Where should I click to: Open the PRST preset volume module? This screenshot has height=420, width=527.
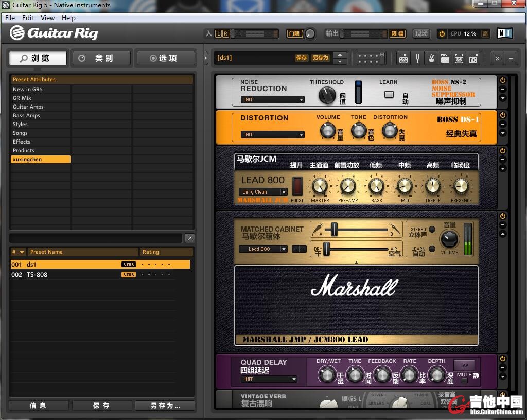[x=445, y=58]
